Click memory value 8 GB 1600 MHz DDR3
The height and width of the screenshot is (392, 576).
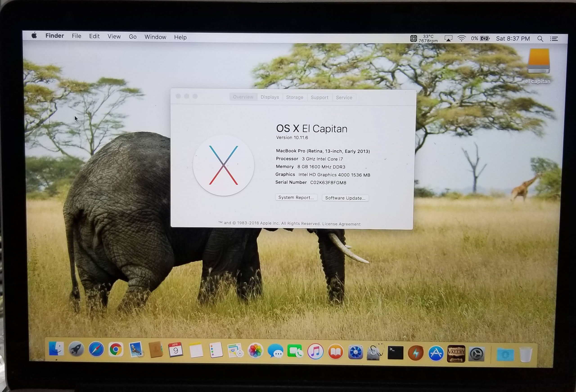point(321,167)
